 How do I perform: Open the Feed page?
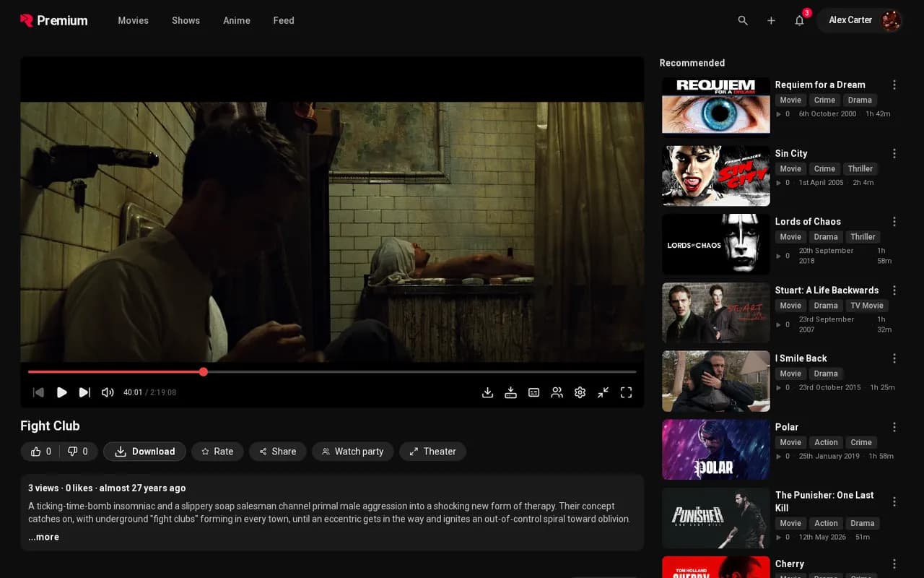pos(284,20)
